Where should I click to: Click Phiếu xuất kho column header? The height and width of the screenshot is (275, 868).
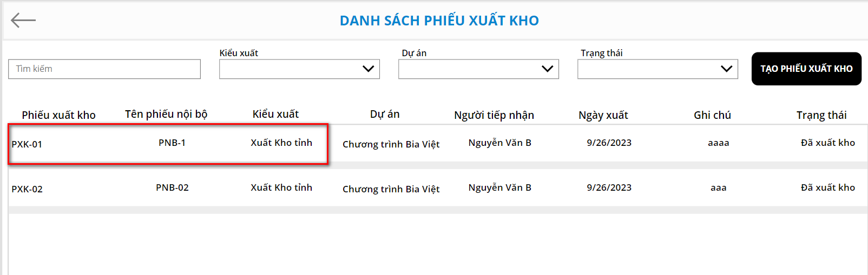click(x=58, y=115)
